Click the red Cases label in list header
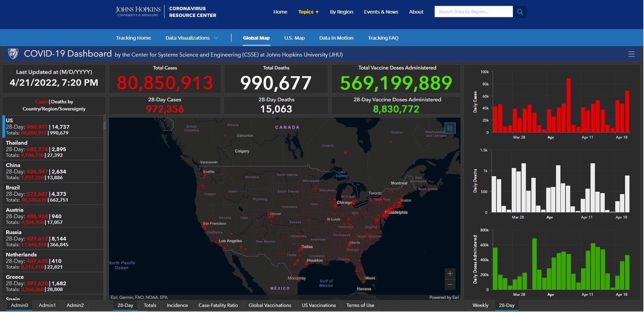Viewport: 644px width, 312px height. 41,102
